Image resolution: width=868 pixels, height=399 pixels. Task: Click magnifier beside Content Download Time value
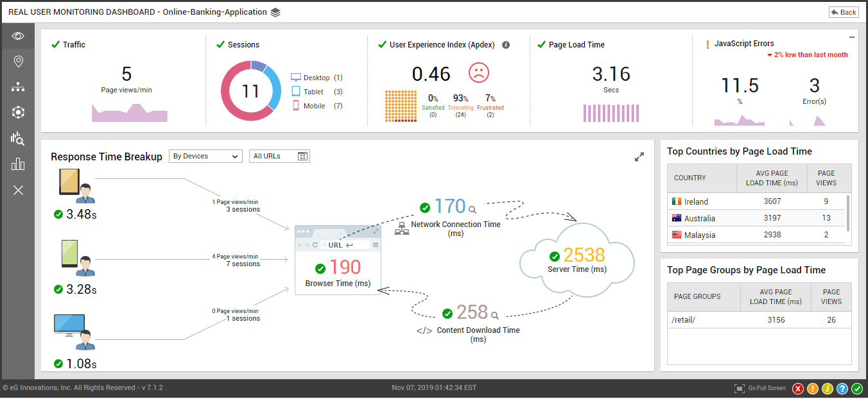point(494,315)
